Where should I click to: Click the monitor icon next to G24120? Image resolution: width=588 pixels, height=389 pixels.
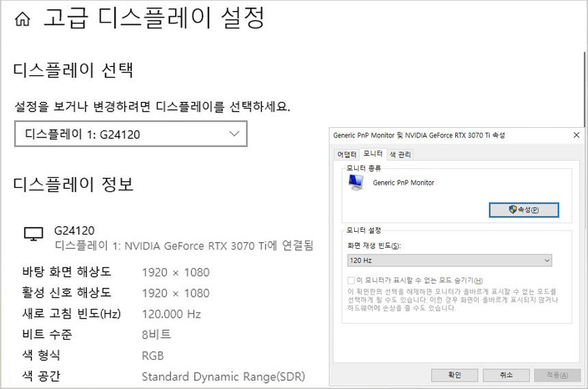pyautogui.click(x=34, y=234)
